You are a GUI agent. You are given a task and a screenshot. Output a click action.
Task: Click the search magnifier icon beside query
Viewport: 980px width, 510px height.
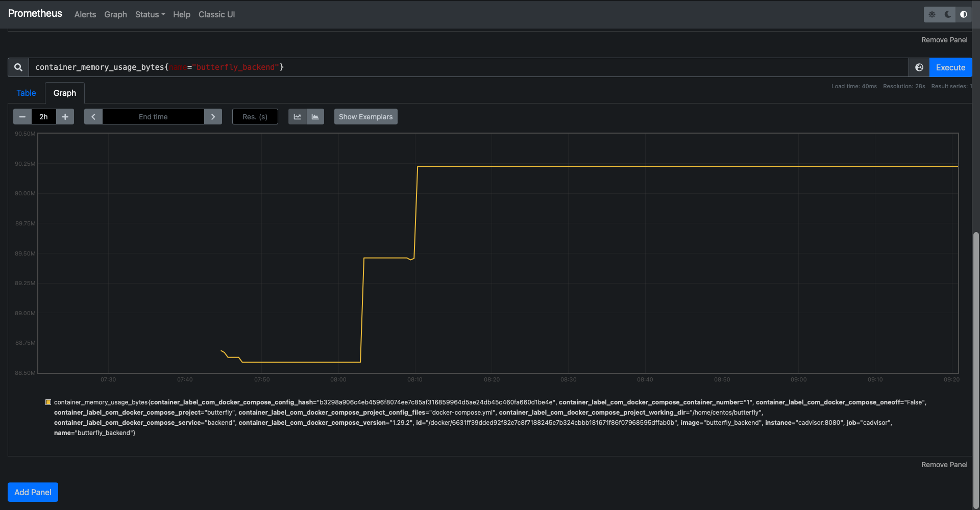tap(18, 67)
